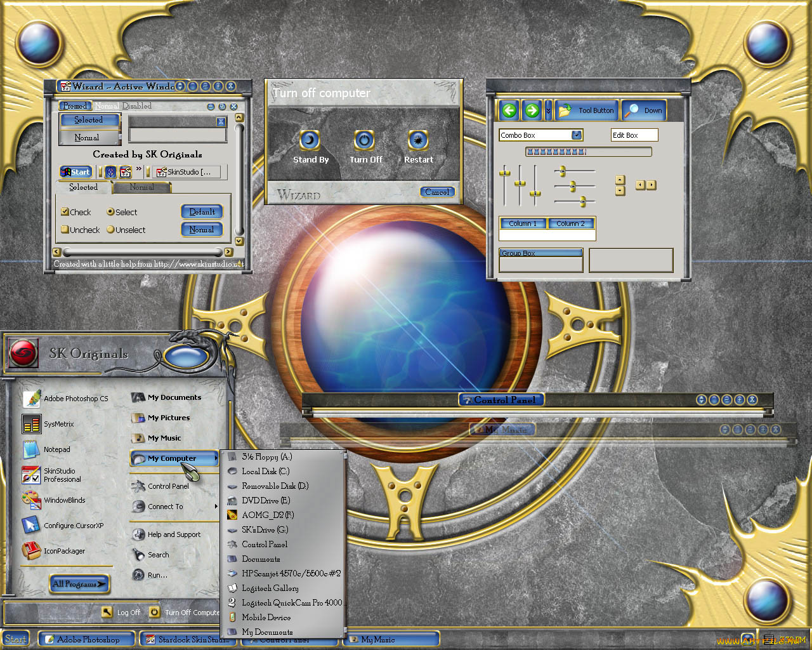Open Search from the start menu
Screen dimensions: 812x650
pos(150,555)
